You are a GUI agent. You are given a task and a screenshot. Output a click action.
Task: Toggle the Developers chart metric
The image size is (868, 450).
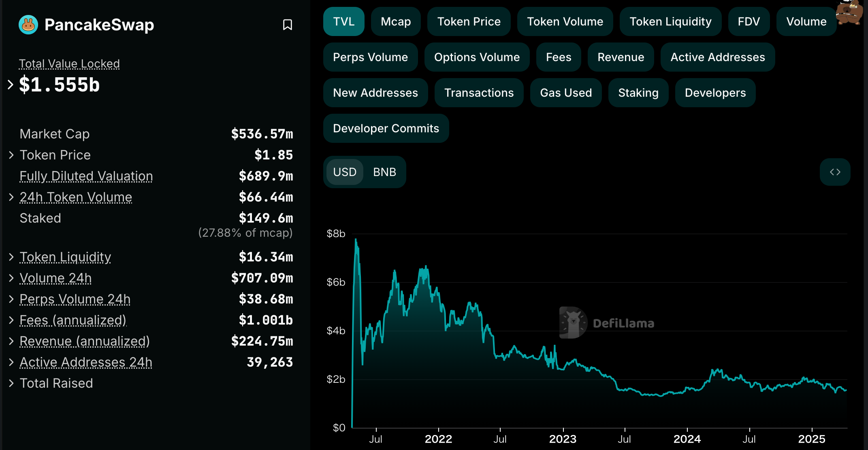coord(715,93)
